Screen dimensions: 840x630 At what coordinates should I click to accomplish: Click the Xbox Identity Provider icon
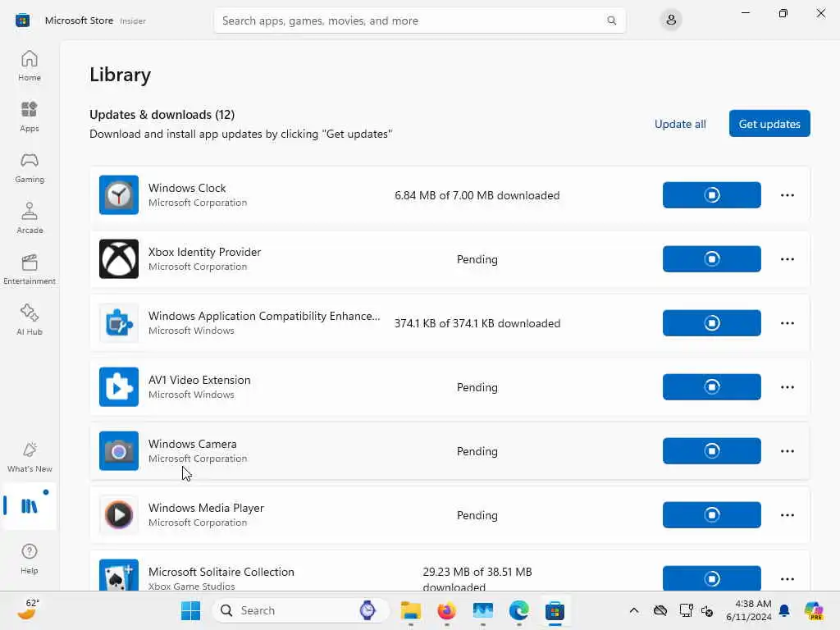(119, 258)
